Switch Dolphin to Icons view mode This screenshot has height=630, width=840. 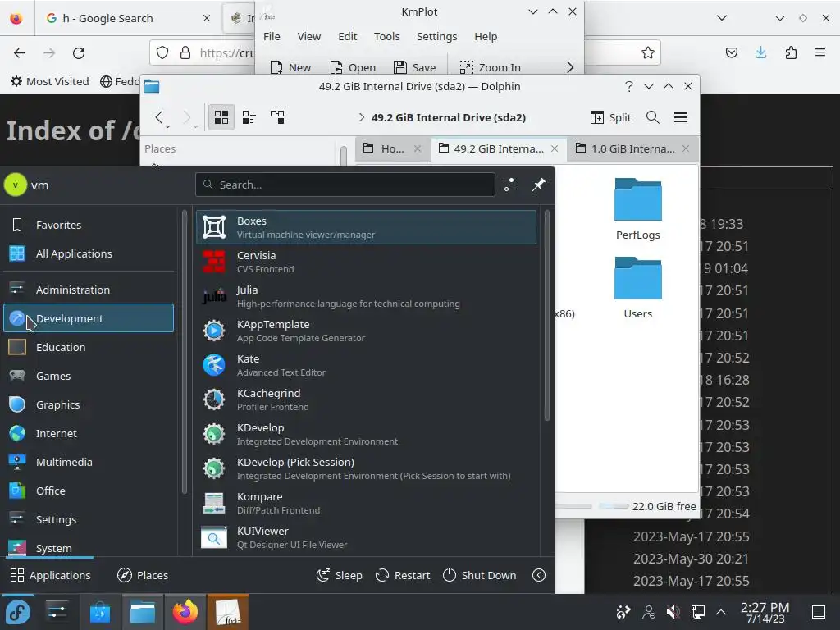(221, 117)
